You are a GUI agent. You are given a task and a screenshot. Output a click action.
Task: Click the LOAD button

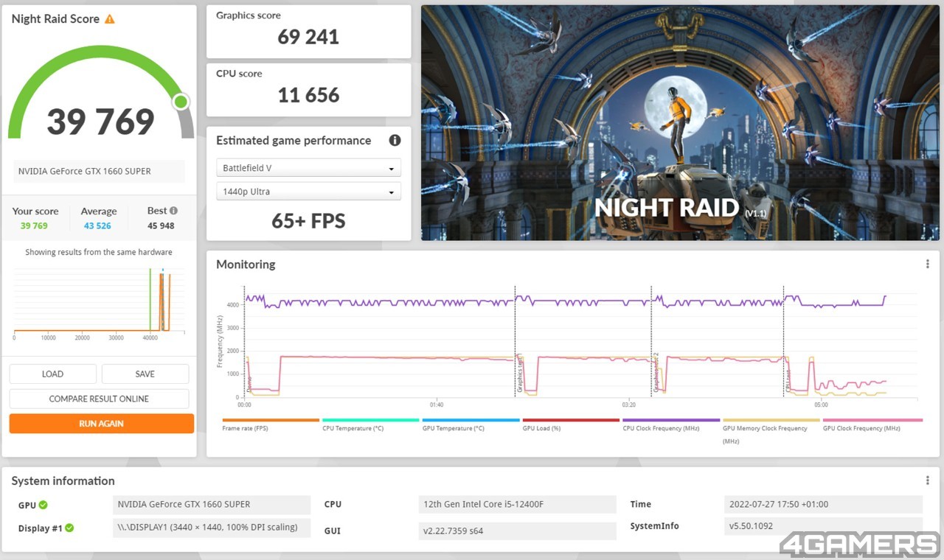tap(52, 374)
